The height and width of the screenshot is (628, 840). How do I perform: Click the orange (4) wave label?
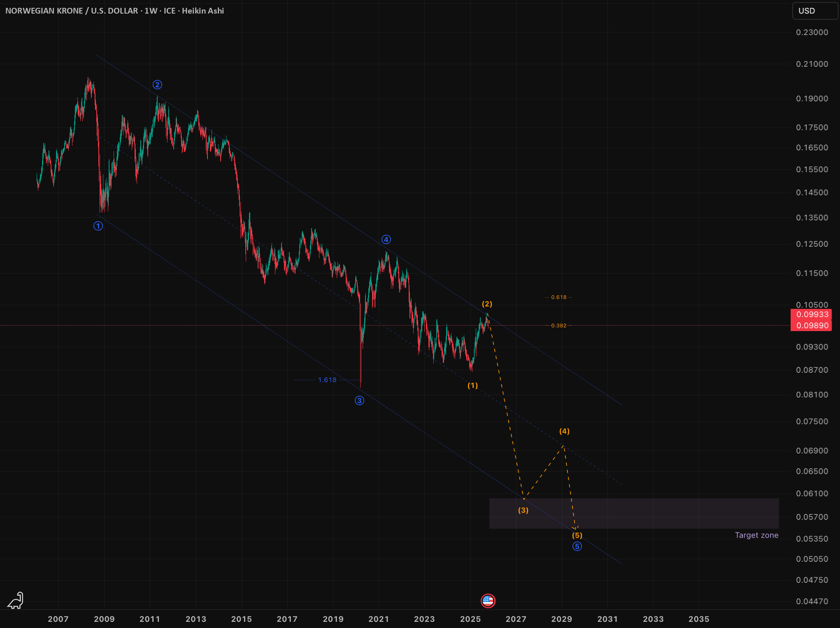point(564,431)
